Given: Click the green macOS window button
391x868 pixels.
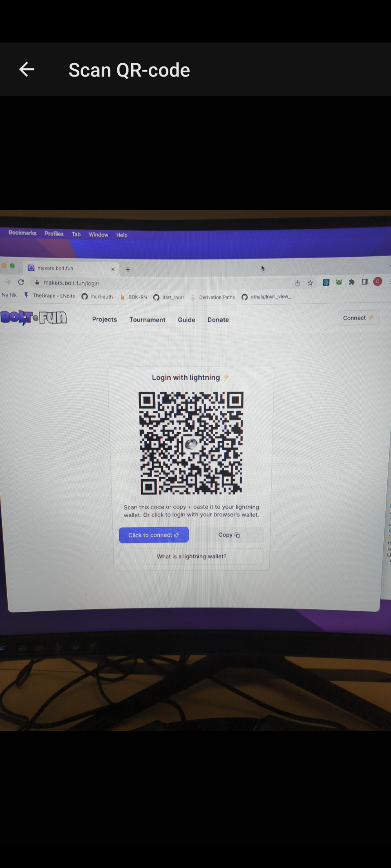Looking at the screenshot, I should click(12, 266).
